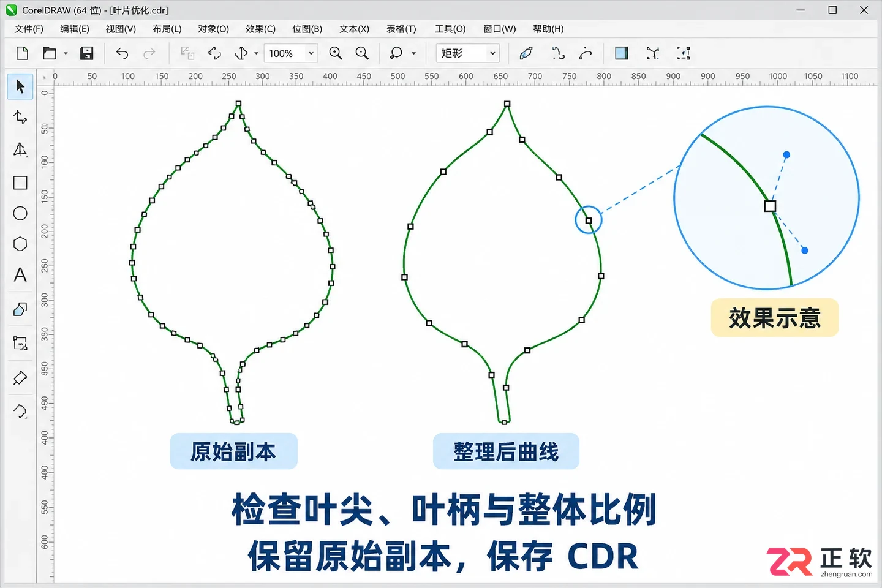Open the 视图(V) menu
Viewport: 882px width, 588px height.
121,29
